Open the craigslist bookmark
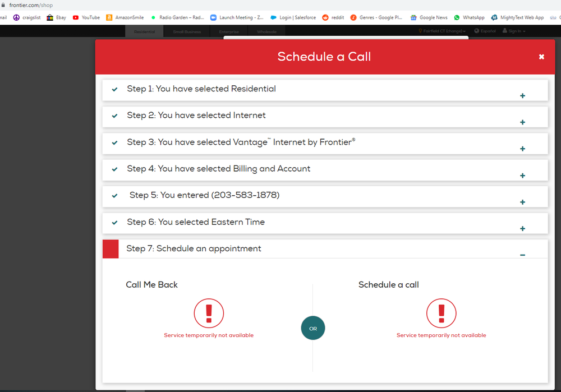The width and height of the screenshot is (561, 392). [27, 17]
